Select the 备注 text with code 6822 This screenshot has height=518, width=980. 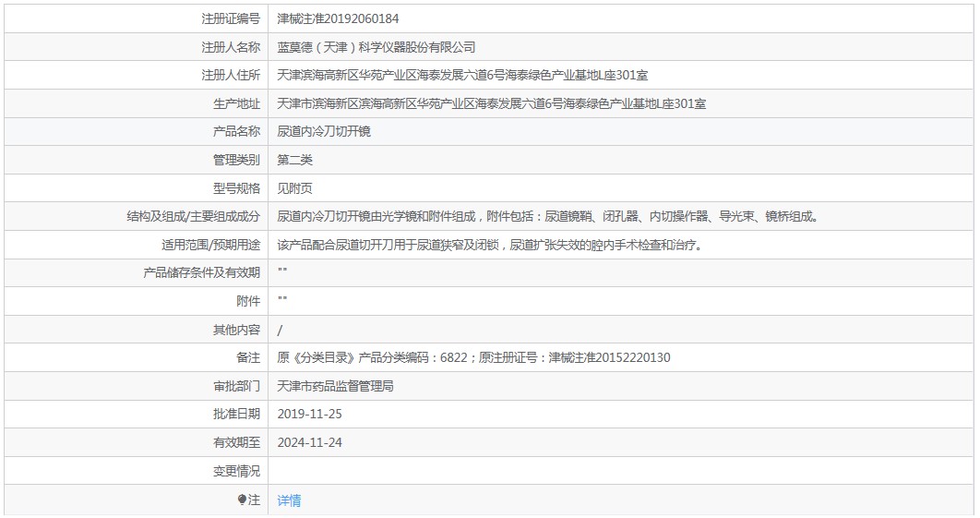(x=473, y=358)
